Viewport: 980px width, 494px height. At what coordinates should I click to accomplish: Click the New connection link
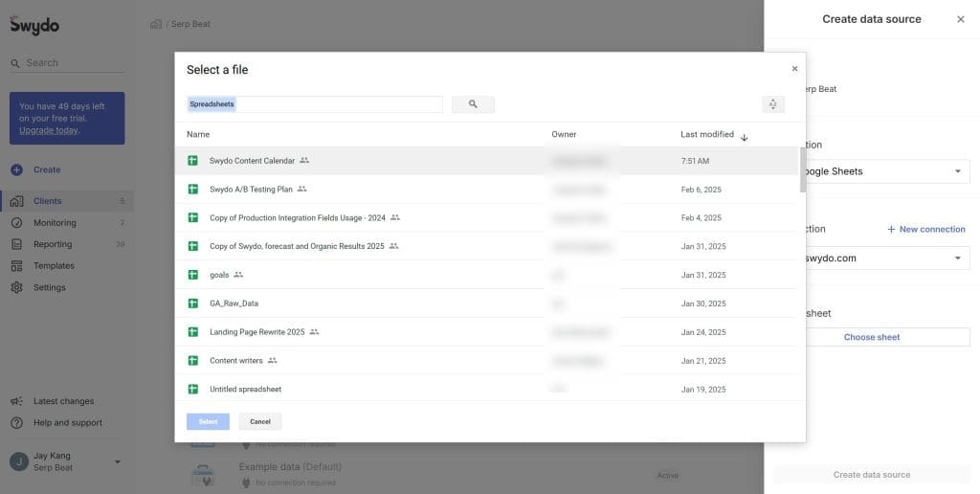[926, 230]
